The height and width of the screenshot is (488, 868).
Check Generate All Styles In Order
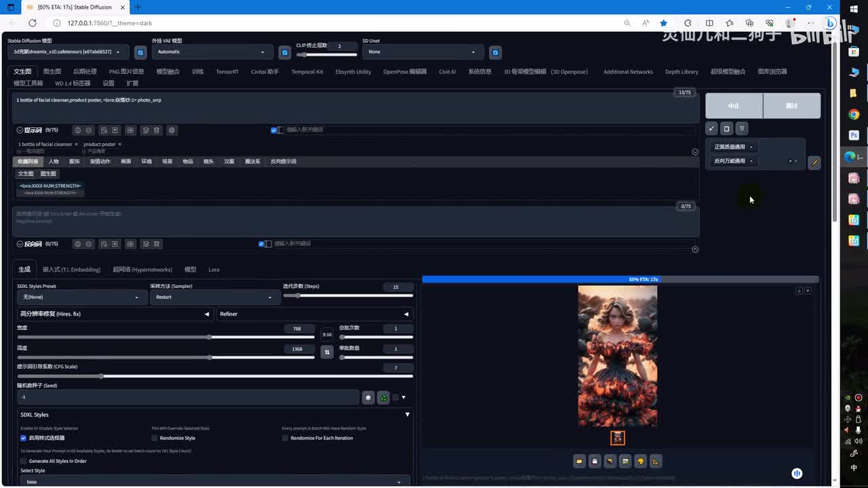tap(23, 461)
